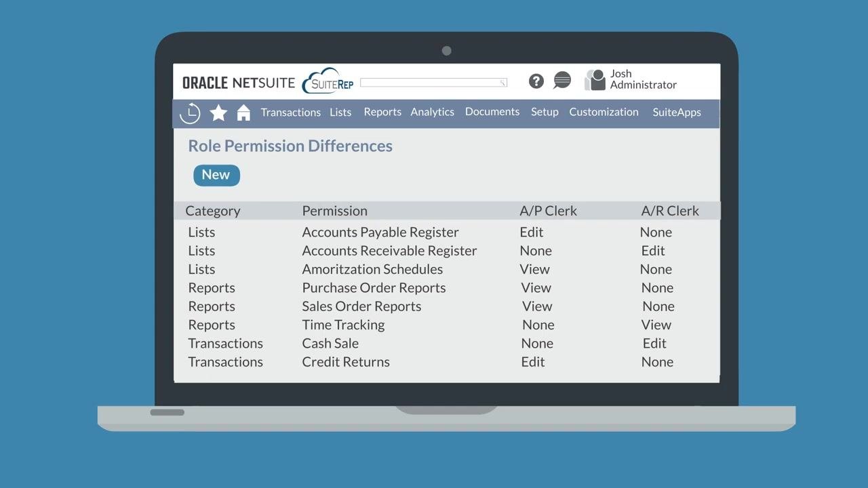
Task: Click into the global search field
Action: pos(433,83)
